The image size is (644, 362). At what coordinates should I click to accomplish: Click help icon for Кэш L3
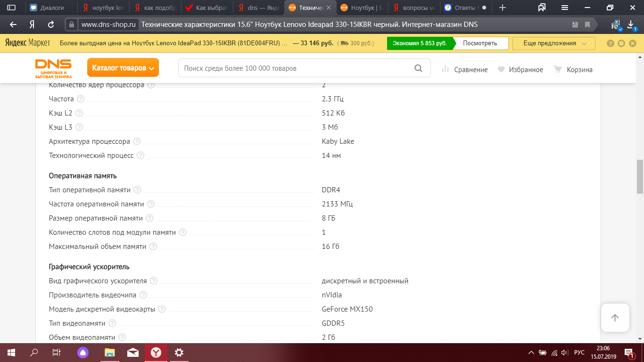pos(79,127)
